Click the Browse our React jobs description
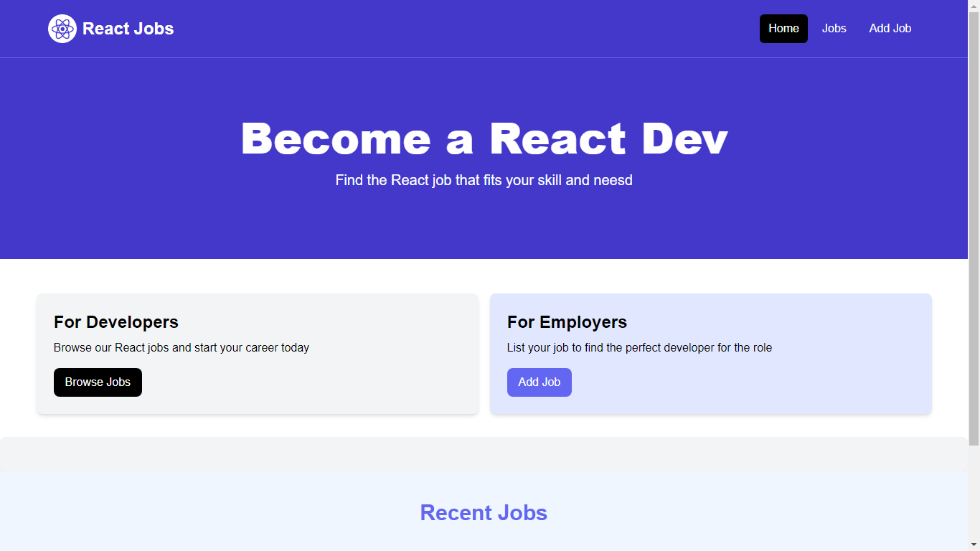 click(x=182, y=348)
